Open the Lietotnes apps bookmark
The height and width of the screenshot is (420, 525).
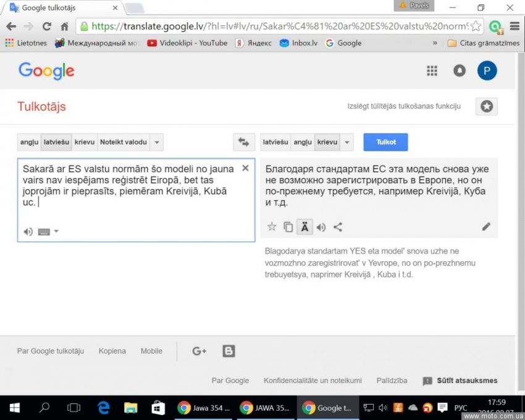(26, 43)
